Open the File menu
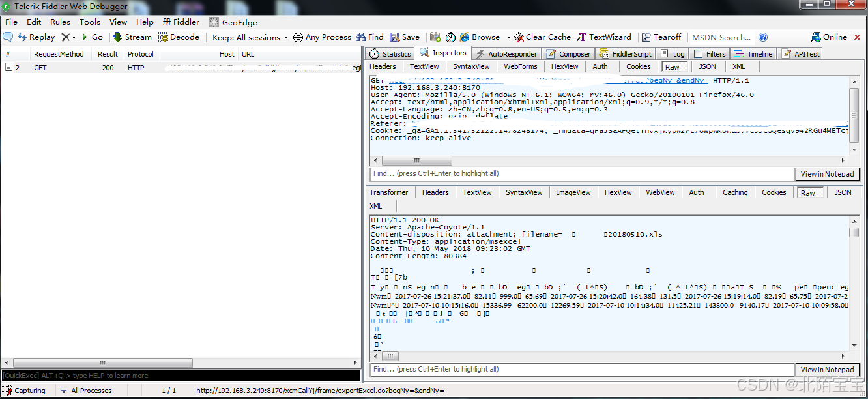Viewport: 868px width, 399px height. pos(12,22)
